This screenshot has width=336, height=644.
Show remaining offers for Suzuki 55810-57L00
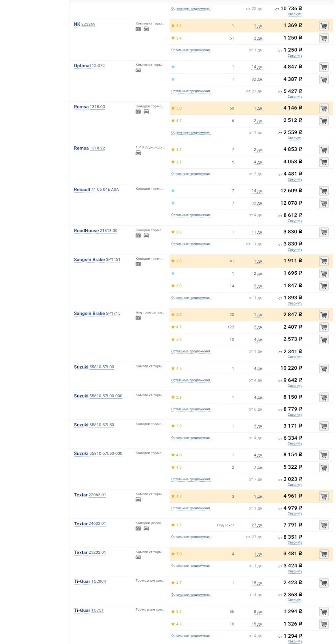pos(191,380)
